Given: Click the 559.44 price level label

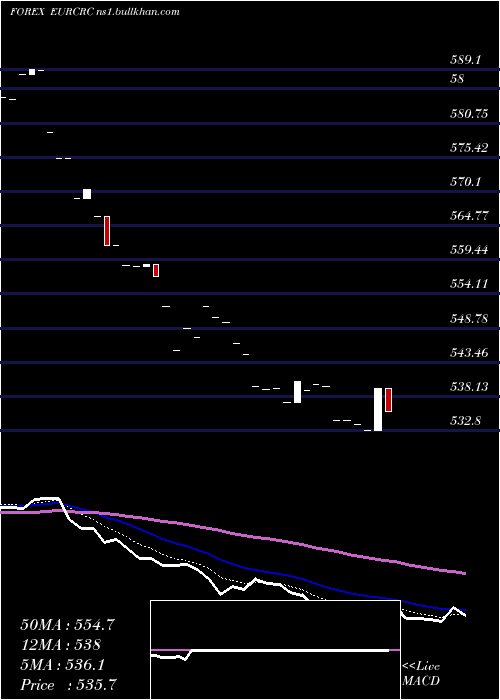Looking at the screenshot, I should coord(469,250).
